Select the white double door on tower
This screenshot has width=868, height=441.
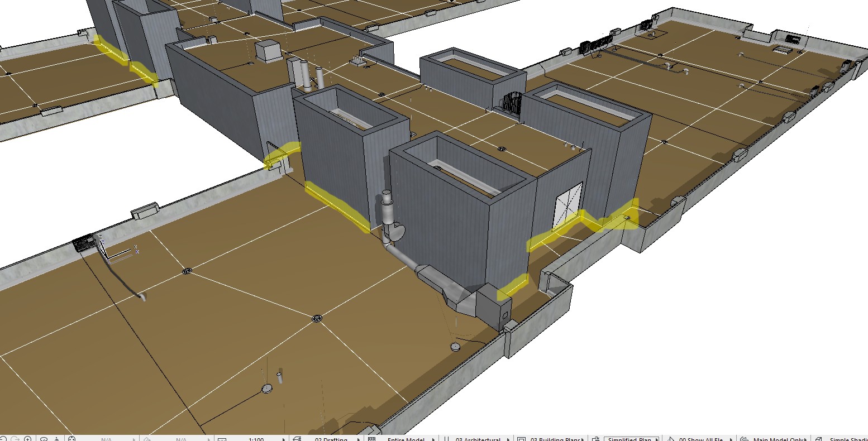[567, 205]
